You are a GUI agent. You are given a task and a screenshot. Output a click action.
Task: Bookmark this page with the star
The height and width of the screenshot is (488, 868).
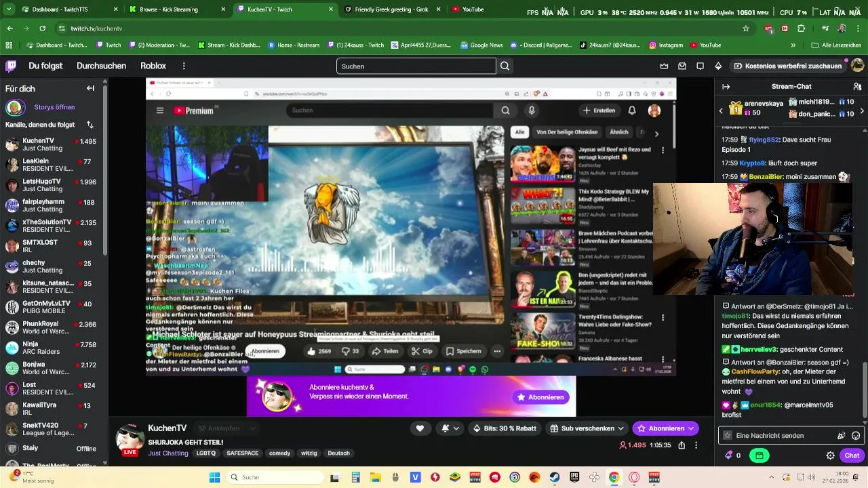[x=746, y=28]
